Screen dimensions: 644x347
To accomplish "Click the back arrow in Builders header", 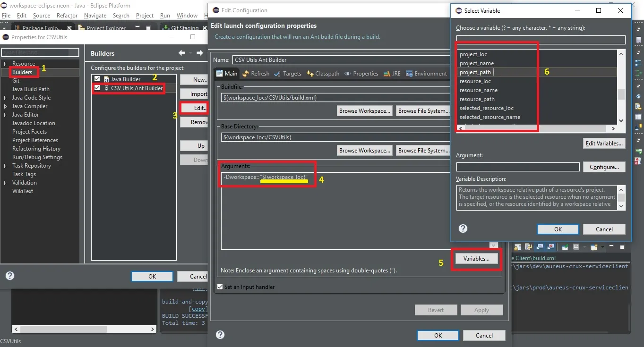I will point(182,53).
